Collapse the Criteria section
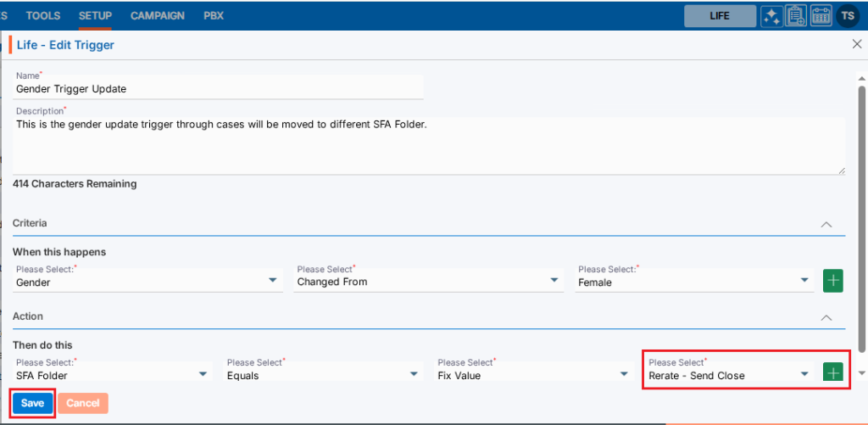The image size is (868, 425). pyautogui.click(x=826, y=224)
